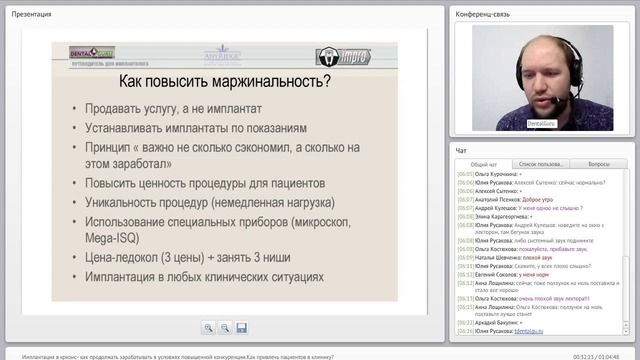This screenshot has width=640, height=360.
Task: Click the Чат panel title
Action: (461, 151)
